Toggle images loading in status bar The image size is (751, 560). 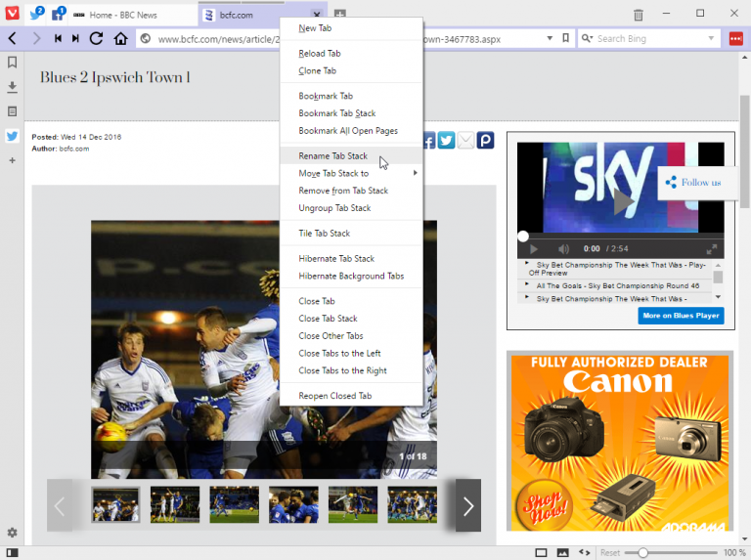tap(563, 553)
